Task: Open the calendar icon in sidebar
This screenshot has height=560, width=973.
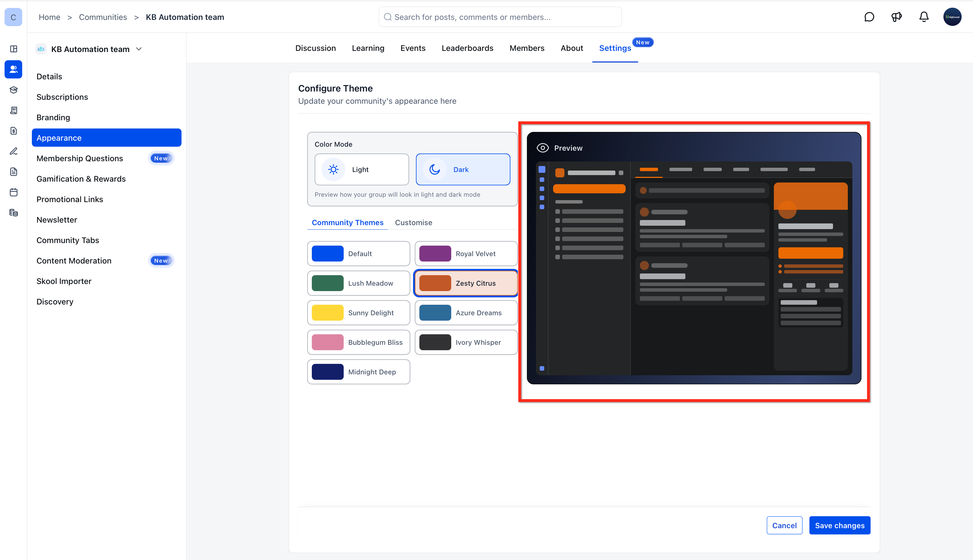Action: coord(13,192)
